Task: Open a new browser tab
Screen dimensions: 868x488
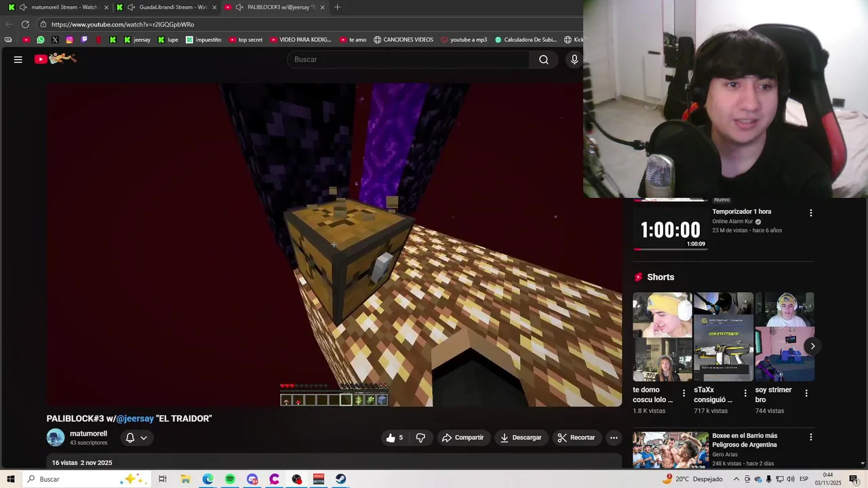Action: 337,7
